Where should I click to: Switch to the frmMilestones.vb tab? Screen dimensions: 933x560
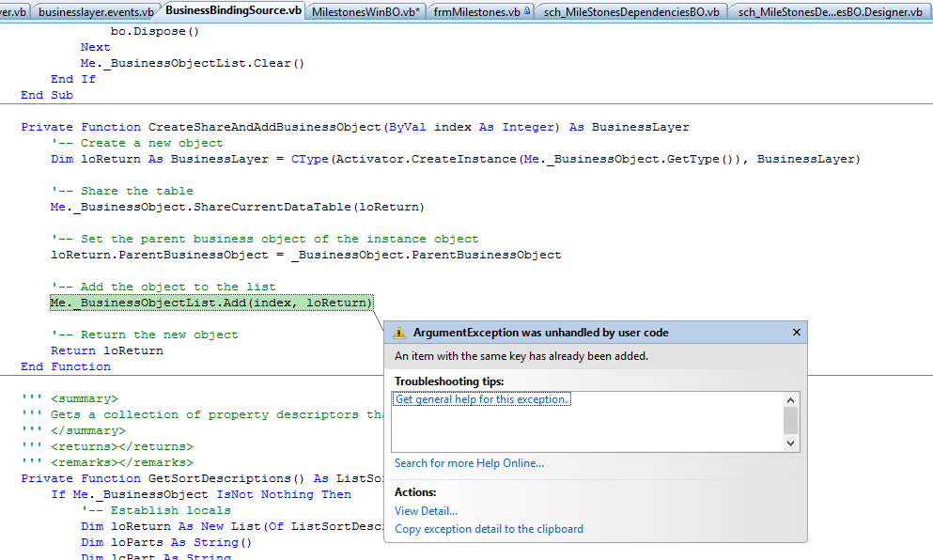(476, 11)
